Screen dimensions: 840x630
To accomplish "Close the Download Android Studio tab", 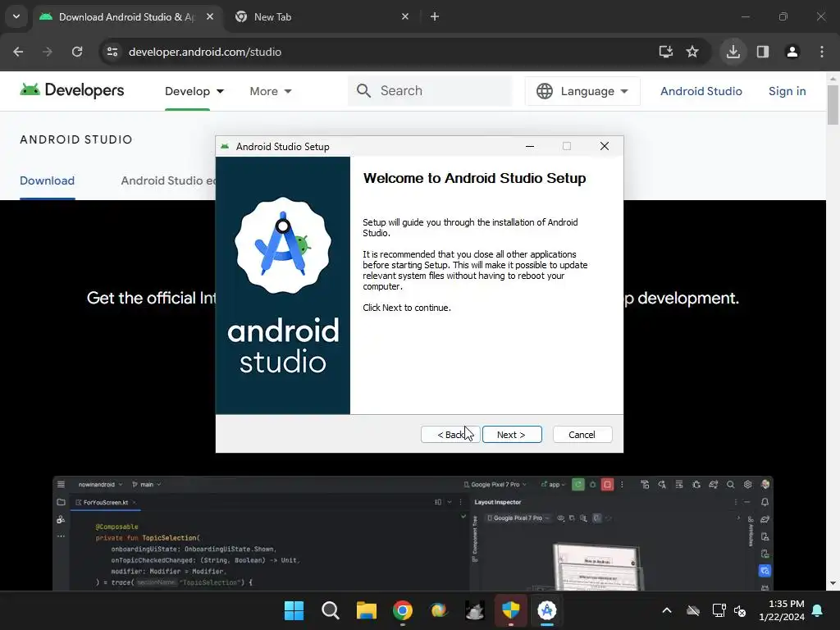I will tap(210, 16).
